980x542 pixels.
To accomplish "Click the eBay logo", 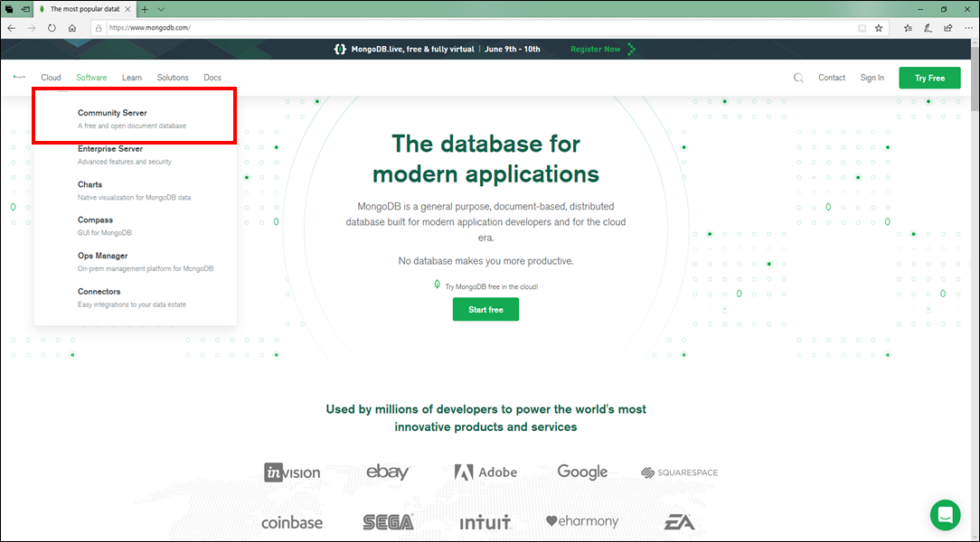I will click(388, 472).
